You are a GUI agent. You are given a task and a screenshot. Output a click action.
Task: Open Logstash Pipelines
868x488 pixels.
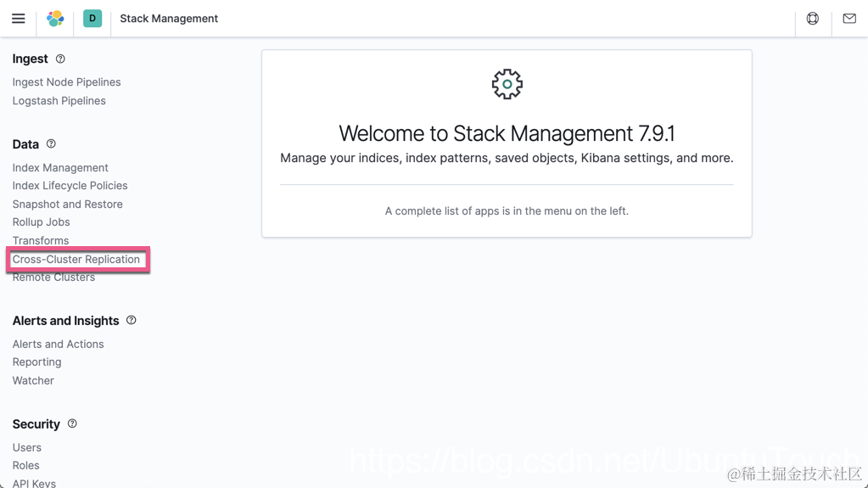point(59,101)
